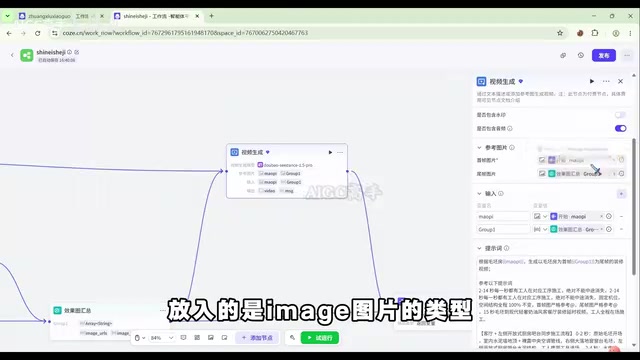The height and width of the screenshot is (360, 640).
Task: Collapse the 提示词 prompt section
Action: (479, 249)
